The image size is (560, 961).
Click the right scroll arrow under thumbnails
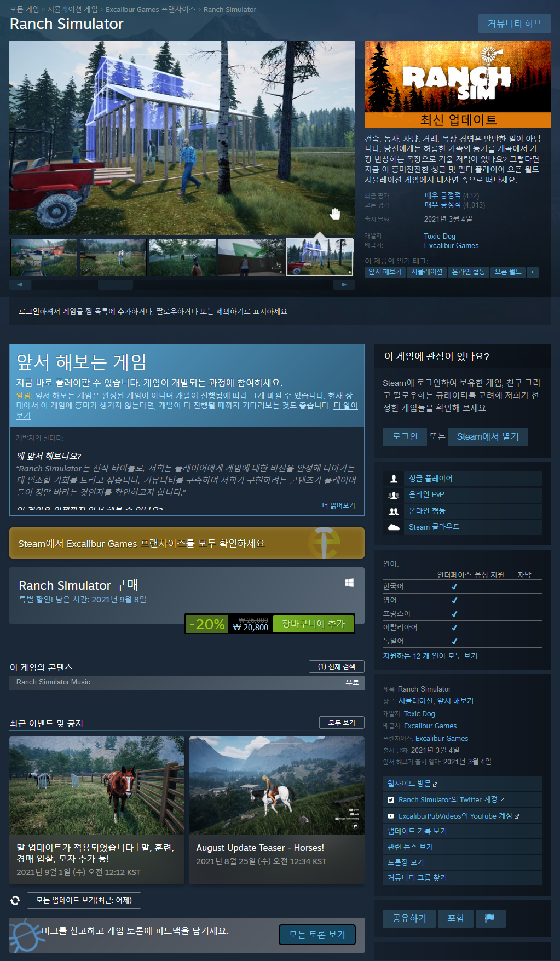(344, 285)
